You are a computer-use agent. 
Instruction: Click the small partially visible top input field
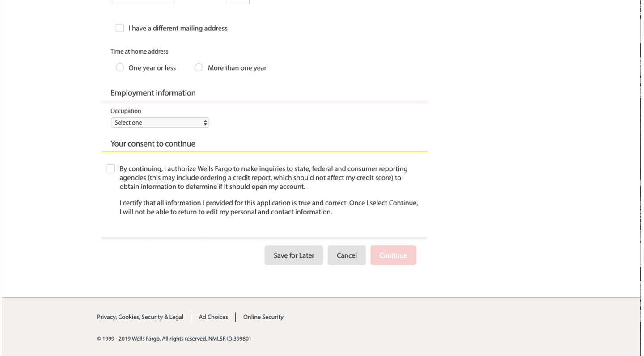pyautogui.click(x=238, y=2)
